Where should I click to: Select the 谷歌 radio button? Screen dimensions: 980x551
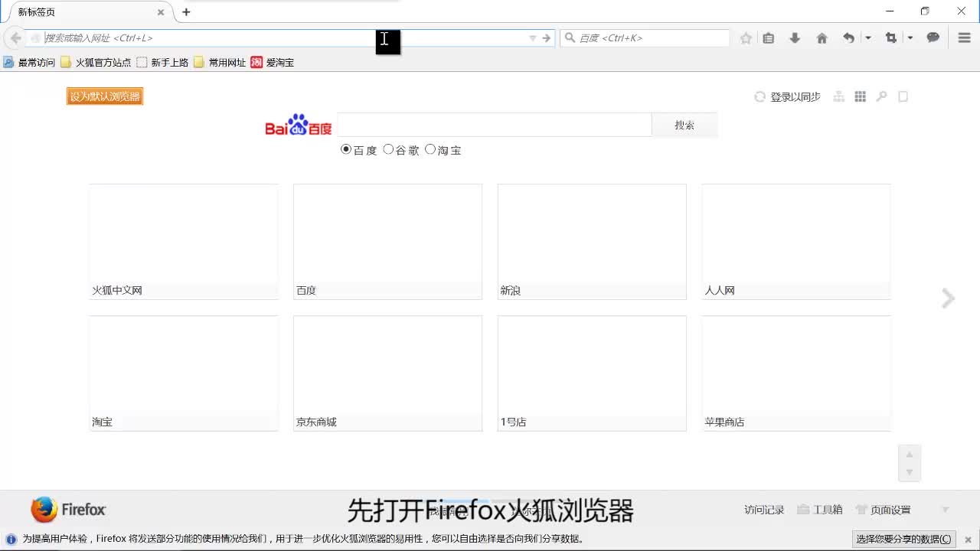(x=388, y=149)
